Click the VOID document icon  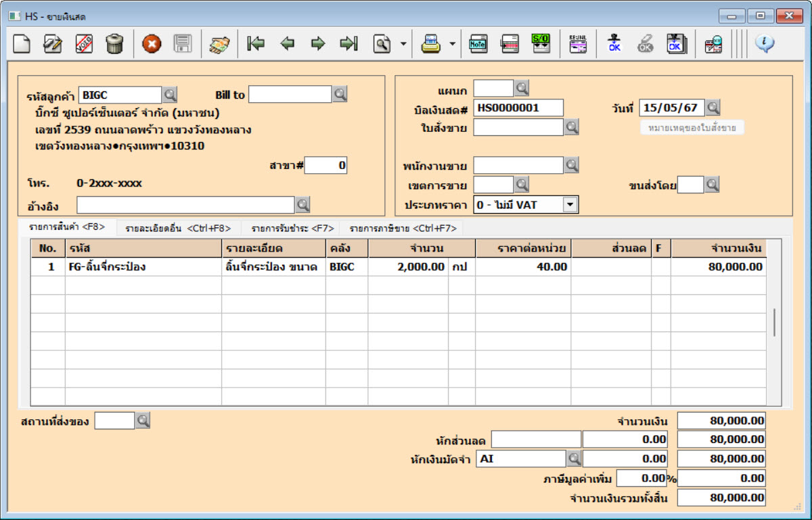click(x=84, y=44)
